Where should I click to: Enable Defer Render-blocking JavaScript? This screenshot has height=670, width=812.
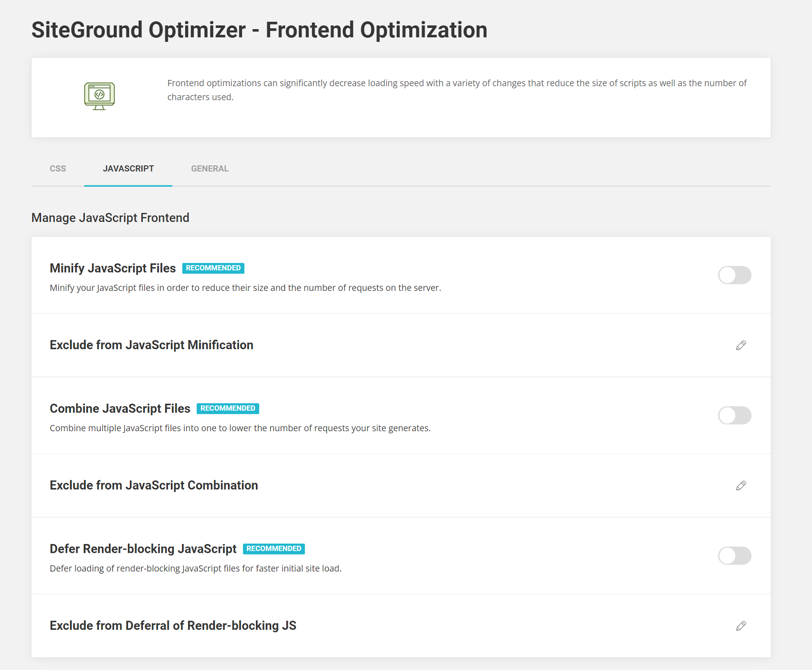coord(735,556)
